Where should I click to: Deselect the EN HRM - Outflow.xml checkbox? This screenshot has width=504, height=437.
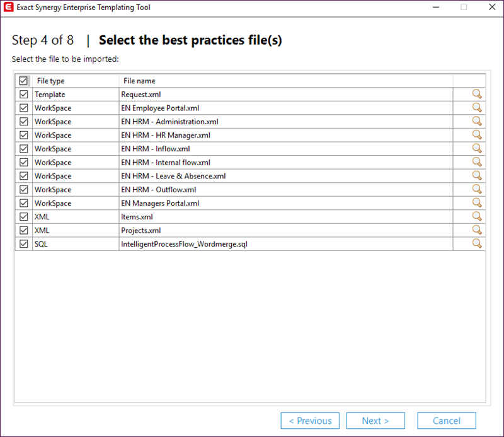23,189
